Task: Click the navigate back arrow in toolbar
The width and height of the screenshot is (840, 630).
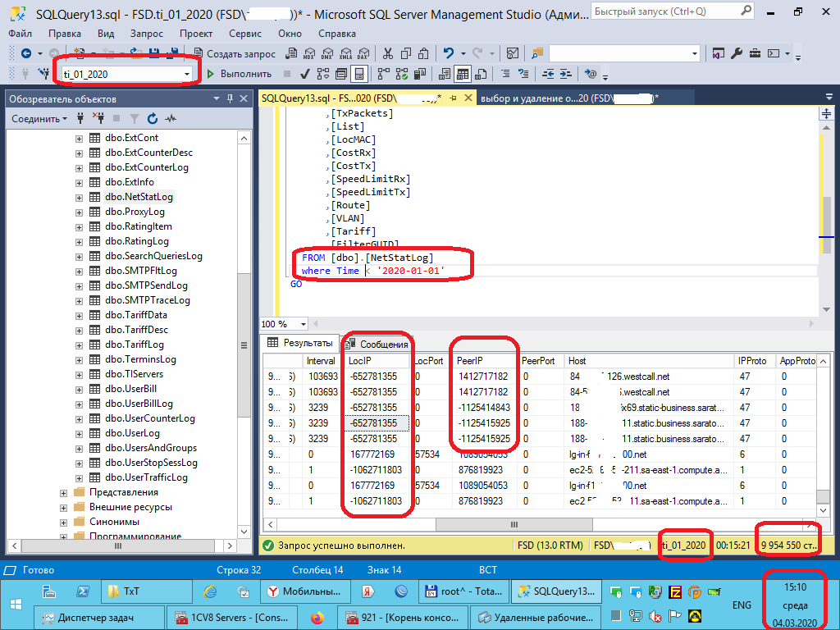Action: (25, 53)
